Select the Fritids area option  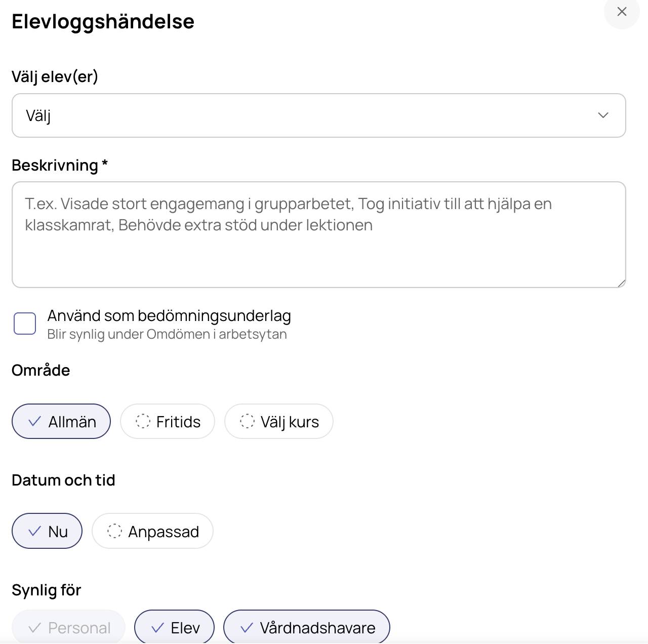168,421
